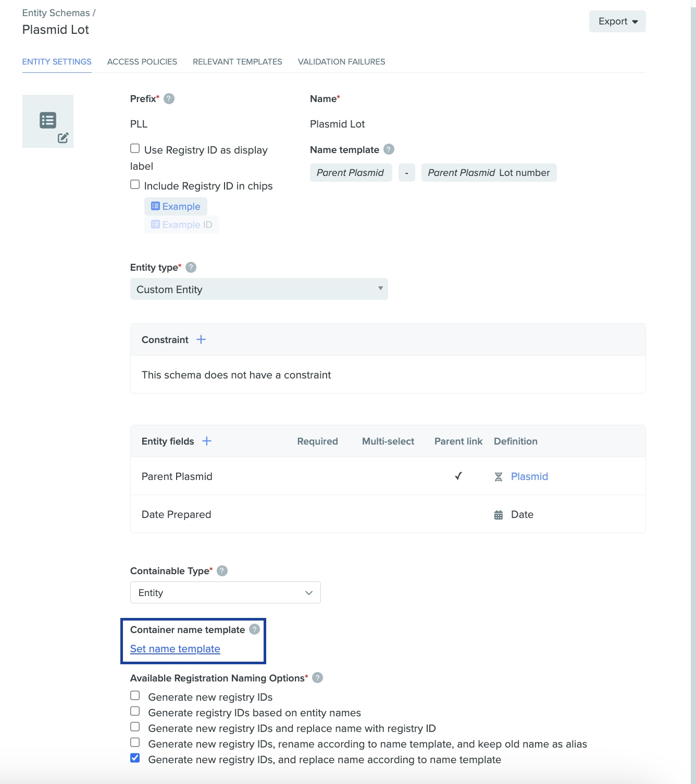Click the Parent link column header
This screenshot has width=696, height=784.
(458, 441)
